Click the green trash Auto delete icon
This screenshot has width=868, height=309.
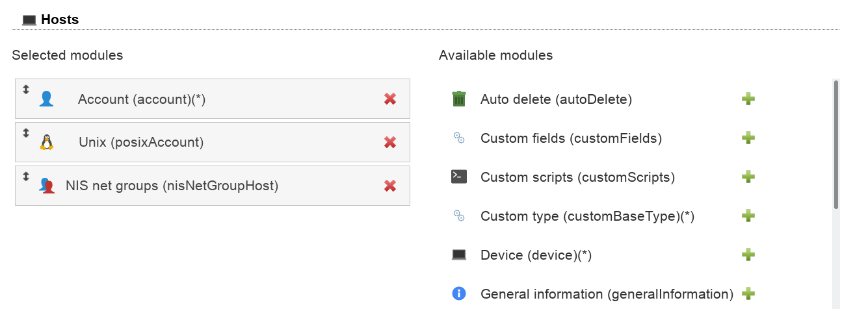coord(459,99)
